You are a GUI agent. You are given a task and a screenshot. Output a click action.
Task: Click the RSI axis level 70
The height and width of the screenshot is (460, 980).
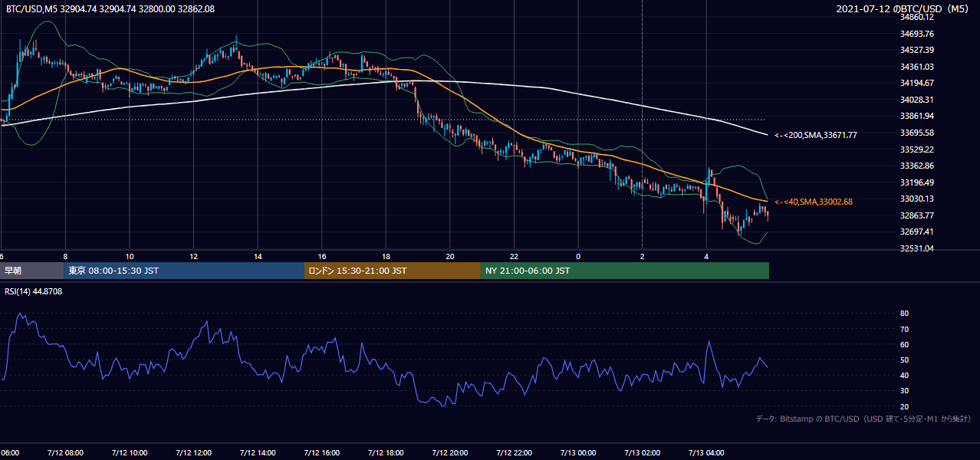[x=904, y=329]
